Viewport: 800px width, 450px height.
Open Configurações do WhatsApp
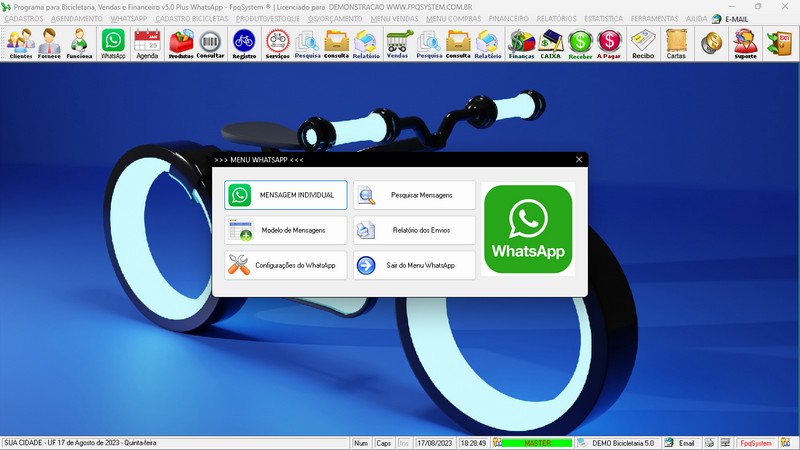286,265
